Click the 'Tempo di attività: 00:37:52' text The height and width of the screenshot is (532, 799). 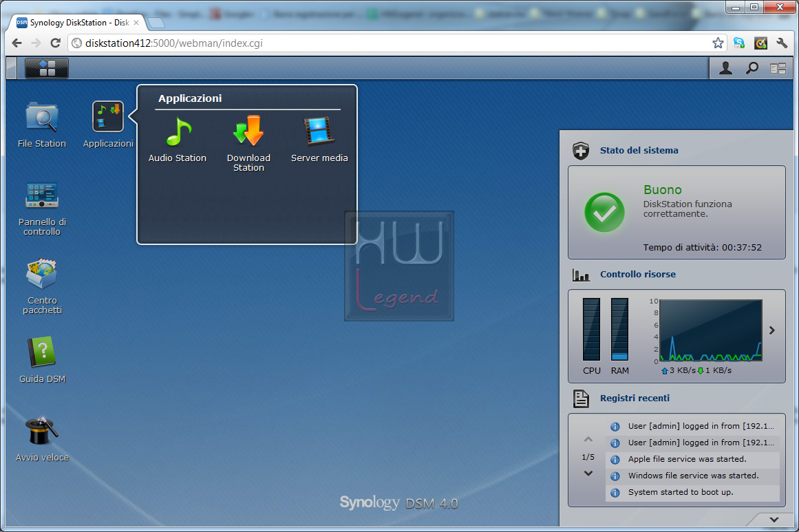coord(702,248)
